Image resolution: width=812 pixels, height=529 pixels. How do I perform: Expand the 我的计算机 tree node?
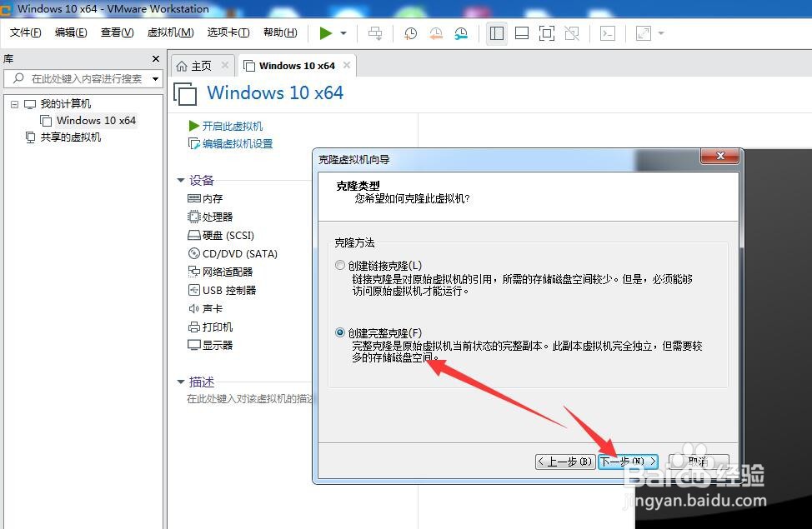13,103
